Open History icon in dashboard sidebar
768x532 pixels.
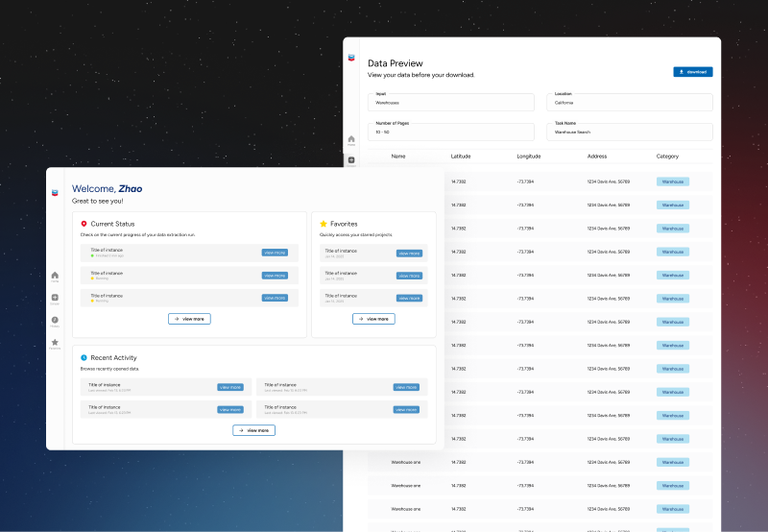(x=55, y=320)
